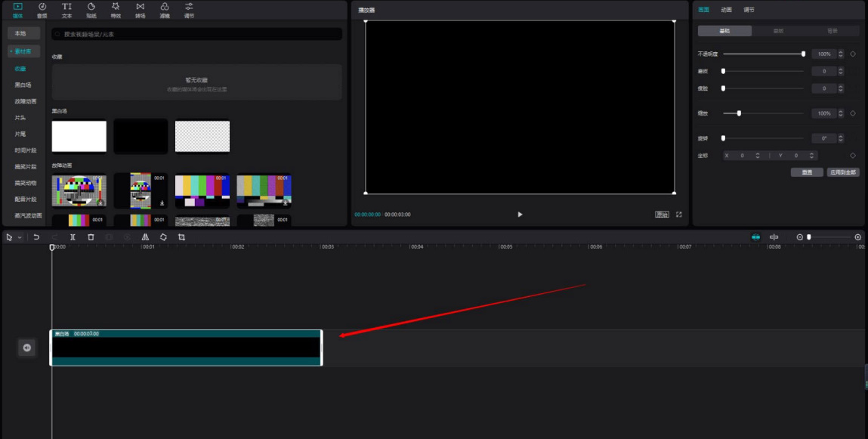Toggle the scale (缩放) keyframe diamond

tap(853, 113)
